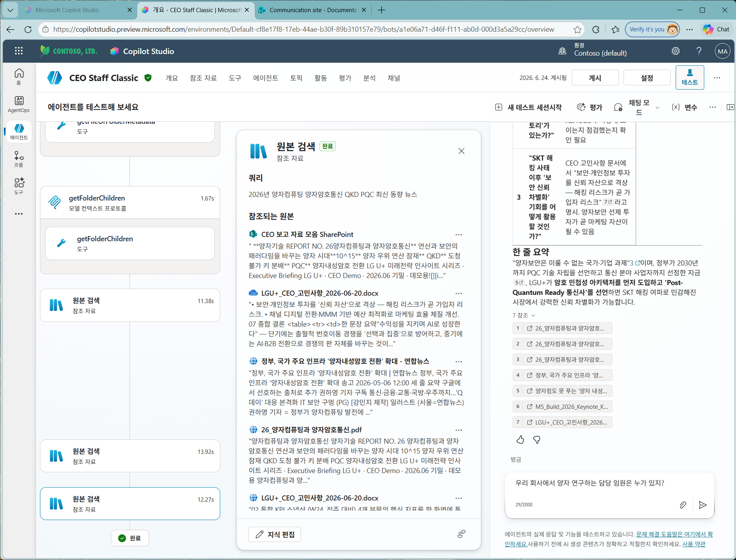
Task: Switch to the 참조 자료 tab
Action: (203, 78)
